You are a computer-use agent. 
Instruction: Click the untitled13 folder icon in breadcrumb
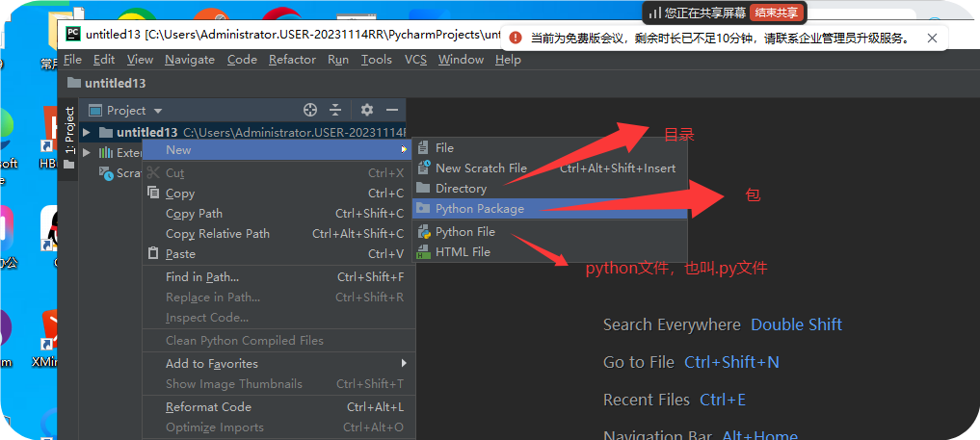74,83
